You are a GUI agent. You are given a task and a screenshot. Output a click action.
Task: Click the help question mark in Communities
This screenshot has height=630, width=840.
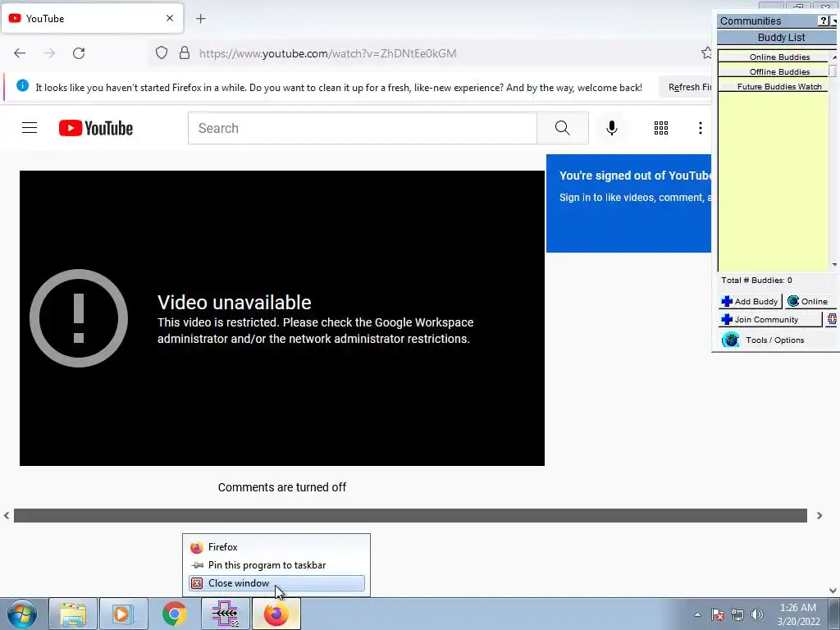tap(824, 21)
